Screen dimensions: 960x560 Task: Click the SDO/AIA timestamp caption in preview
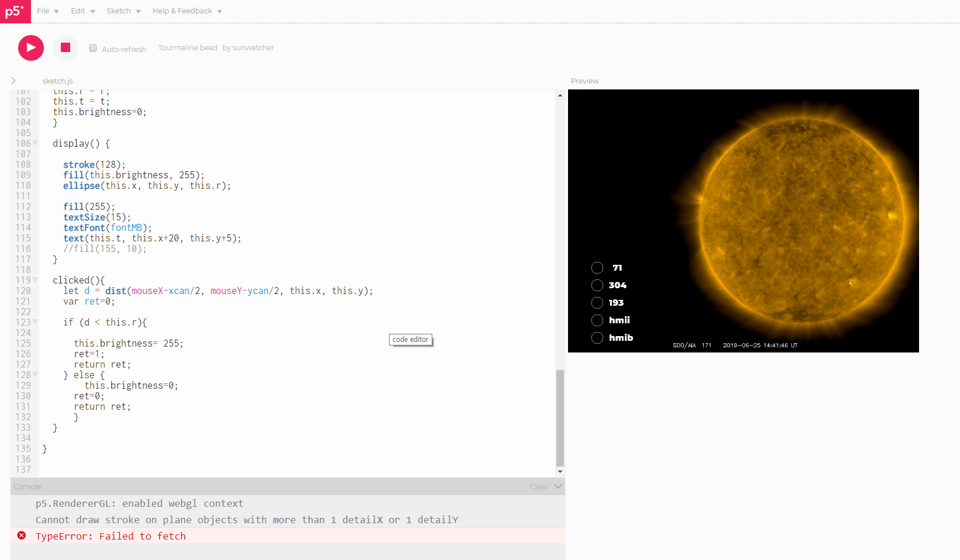735,345
